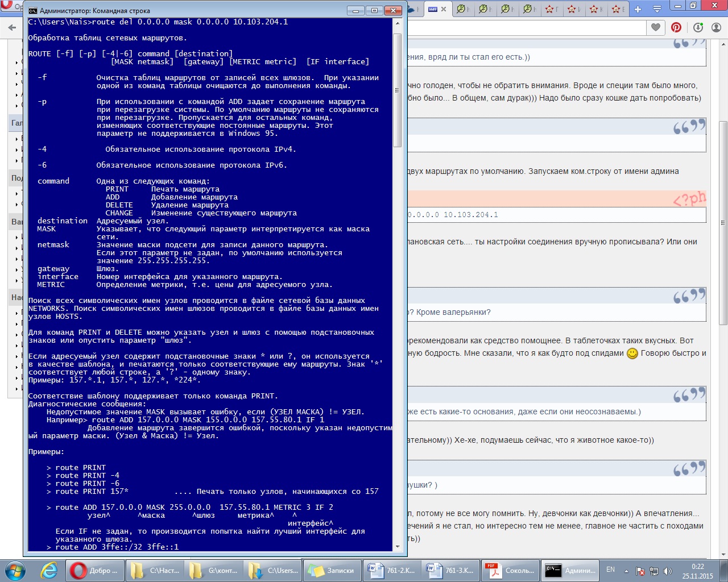Open the tab list menu in browser tab bar

[657, 9]
